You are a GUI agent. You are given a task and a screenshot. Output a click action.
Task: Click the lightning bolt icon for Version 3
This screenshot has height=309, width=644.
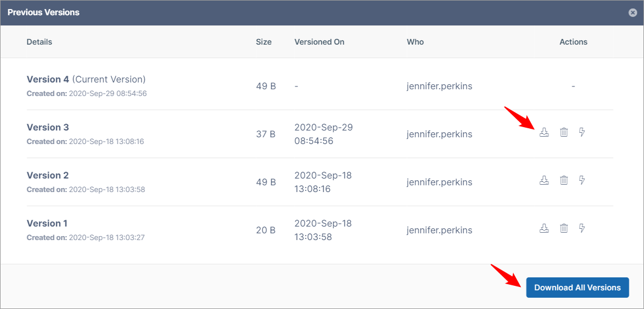582,132
